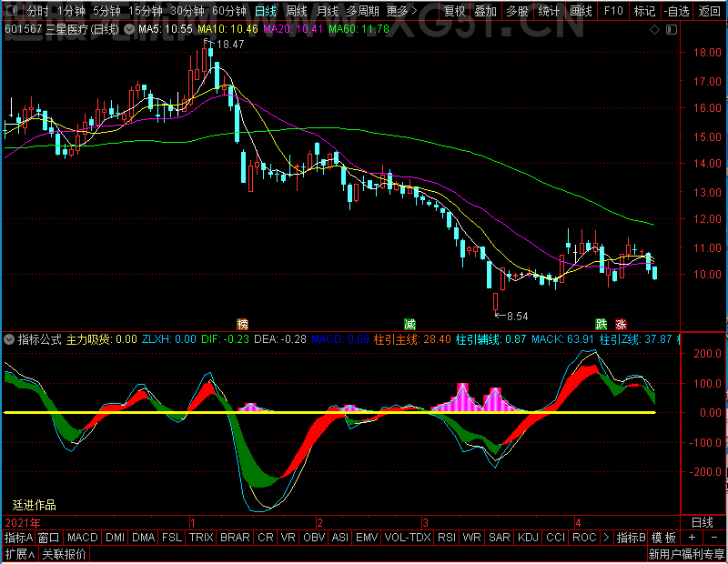Select the CCI indicator tab

[556, 538]
